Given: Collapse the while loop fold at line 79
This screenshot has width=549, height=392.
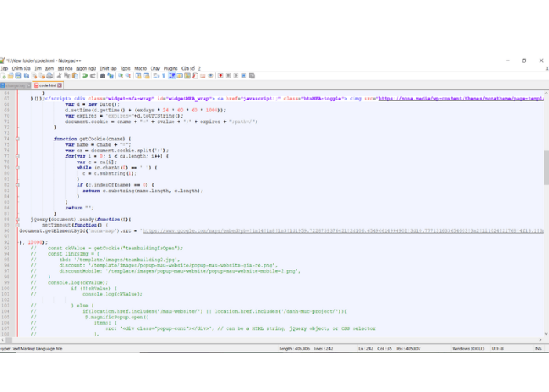Looking at the screenshot, I should (17, 168).
